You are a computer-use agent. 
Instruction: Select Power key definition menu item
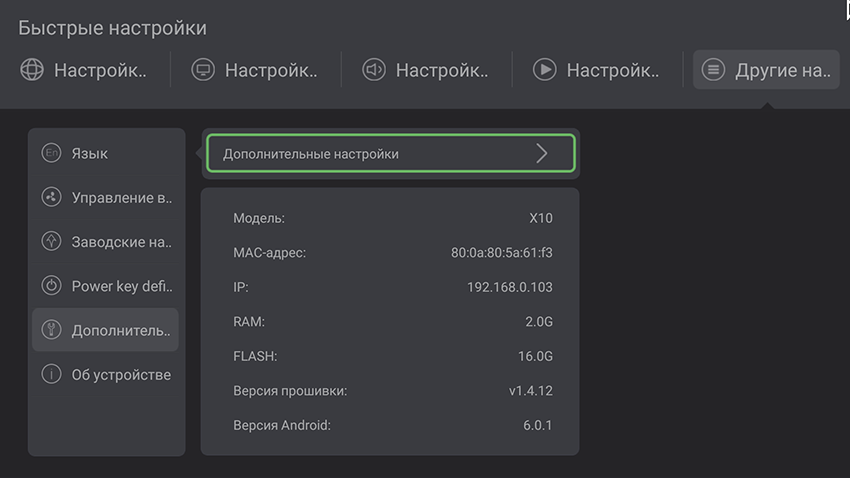[122, 286]
